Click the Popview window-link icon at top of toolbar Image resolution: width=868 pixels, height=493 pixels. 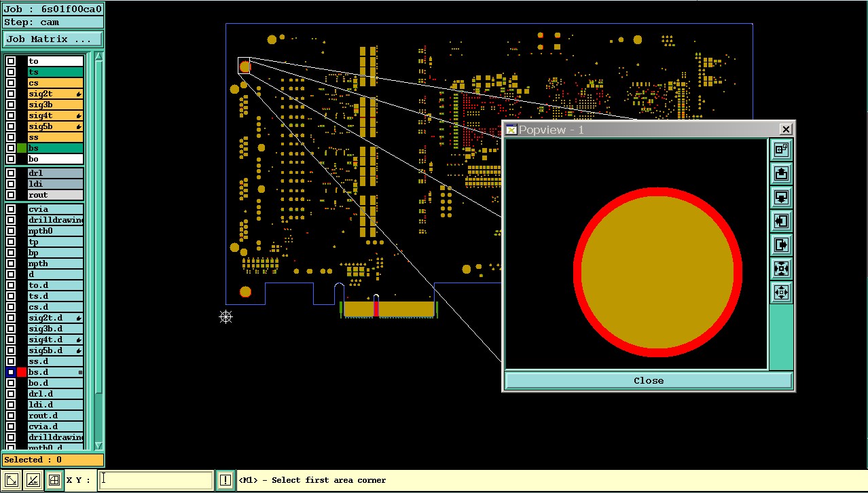(781, 149)
